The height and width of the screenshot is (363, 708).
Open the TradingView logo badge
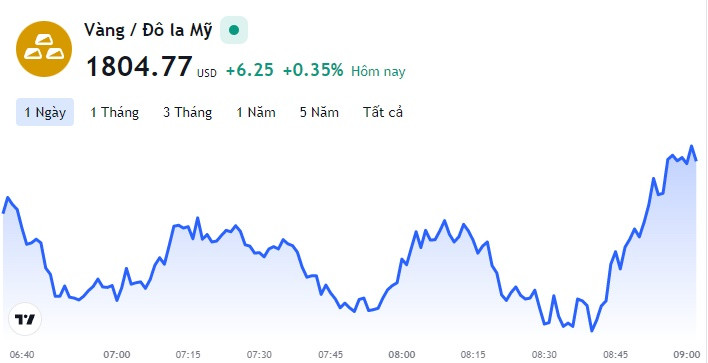click(x=25, y=319)
